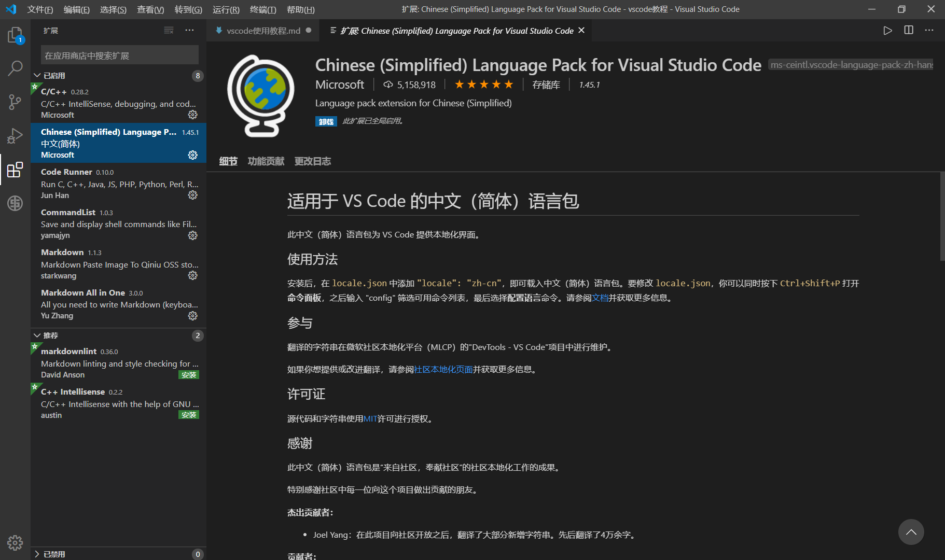
Task: Collapse the 推荐 section
Action: point(119,335)
